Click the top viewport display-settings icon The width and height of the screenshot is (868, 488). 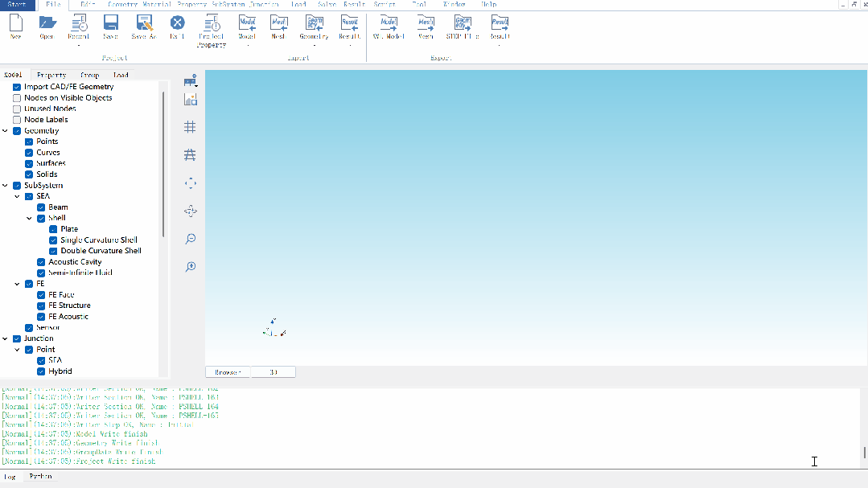(x=191, y=80)
